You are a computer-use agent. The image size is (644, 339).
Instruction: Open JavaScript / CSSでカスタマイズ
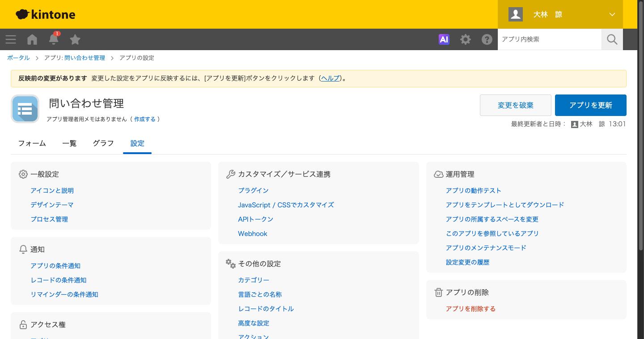pyautogui.click(x=286, y=205)
